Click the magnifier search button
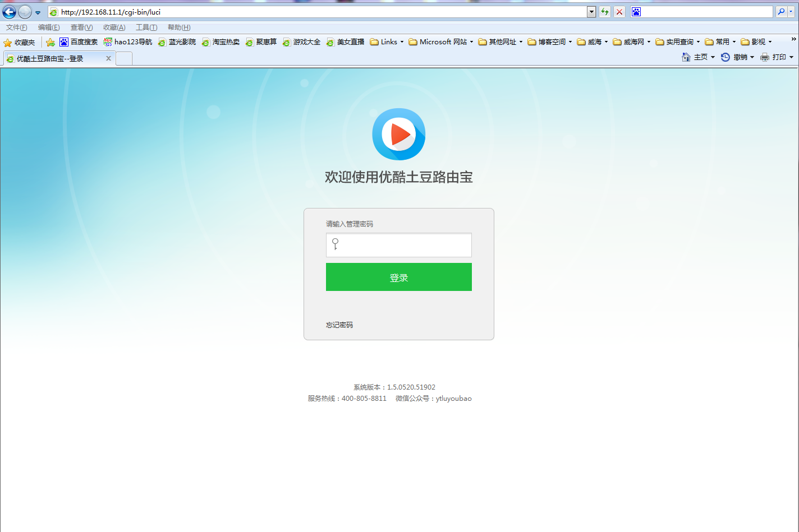 pyautogui.click(x=780, y=12)
